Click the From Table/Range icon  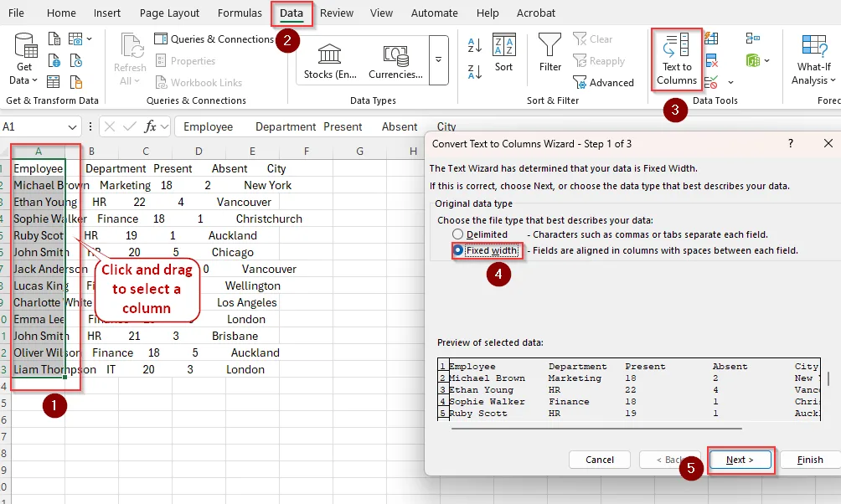click(53, 82)
